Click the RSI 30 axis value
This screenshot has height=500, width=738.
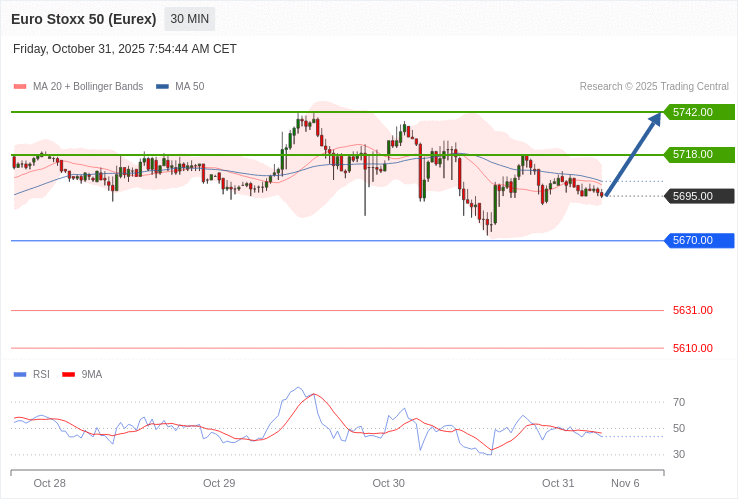pyautogui.click(x=679, y=454)
